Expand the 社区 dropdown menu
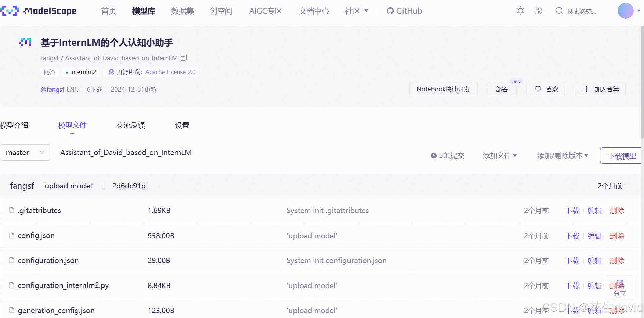Image resolution: width=644 pixels, height=318 pixels. tap(357, 11)
